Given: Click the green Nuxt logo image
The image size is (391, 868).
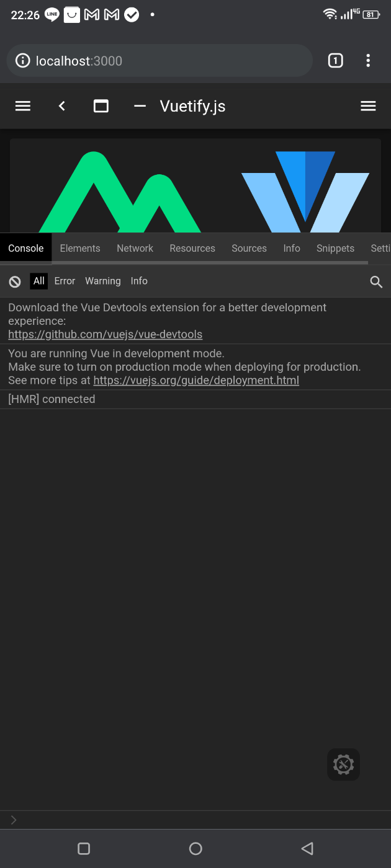Looking at the screenshot, I should 120,192.
